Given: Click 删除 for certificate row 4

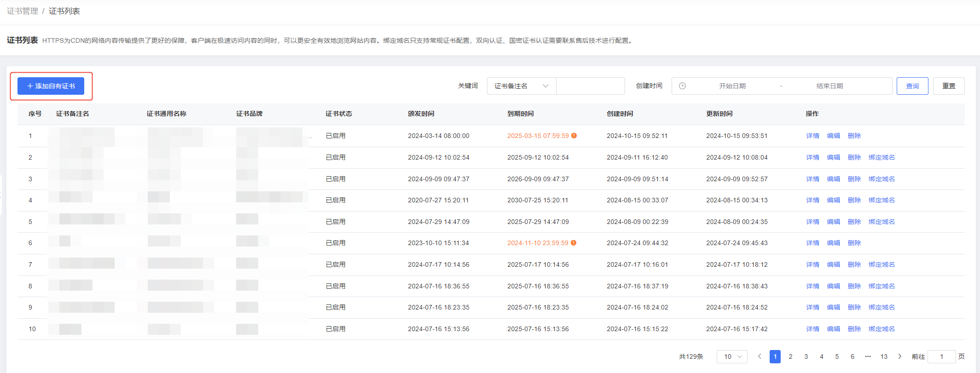Looking at the screenshot, I should coord(854,200).
